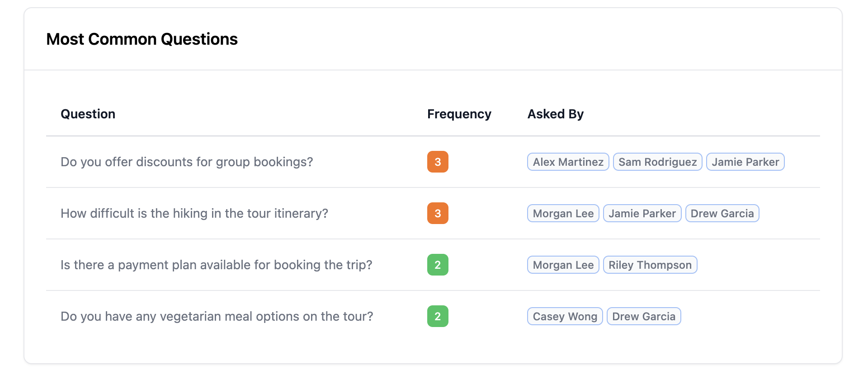The width and height of the screenshot is (868, 374).
Task: Click Jamie Parker chip in the hiking row
Action: pyautogui.click(x=642, y=213)
